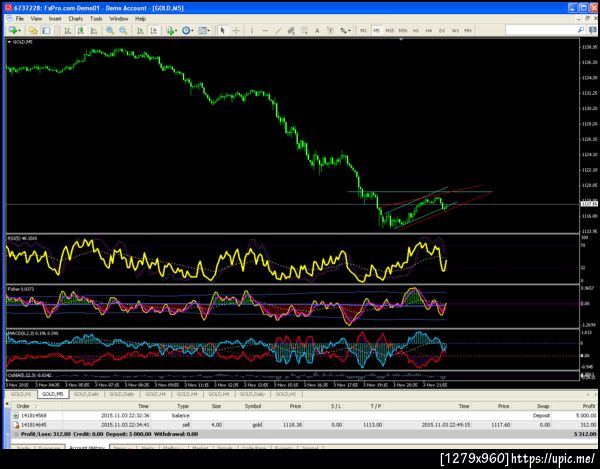Select the arrow cursor tool
This screenshot has width=600, height=469.
pos(223,31)
